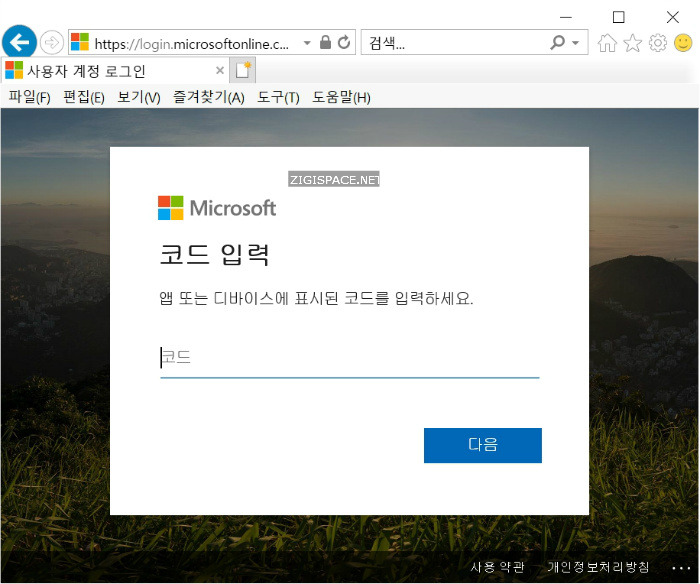Image resolution: width=700 pixels, height=584 pixels.
Task: Open the 즐겨찾기(A) menu
Action: [x=208, y=97]
